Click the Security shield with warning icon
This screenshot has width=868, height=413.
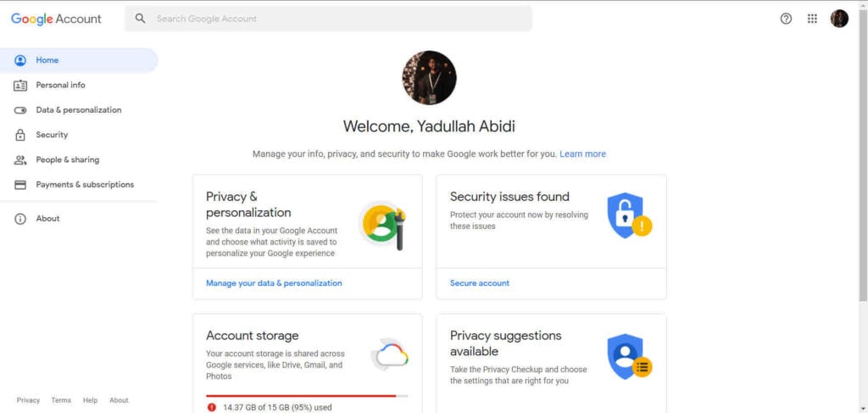click(630, 215)
